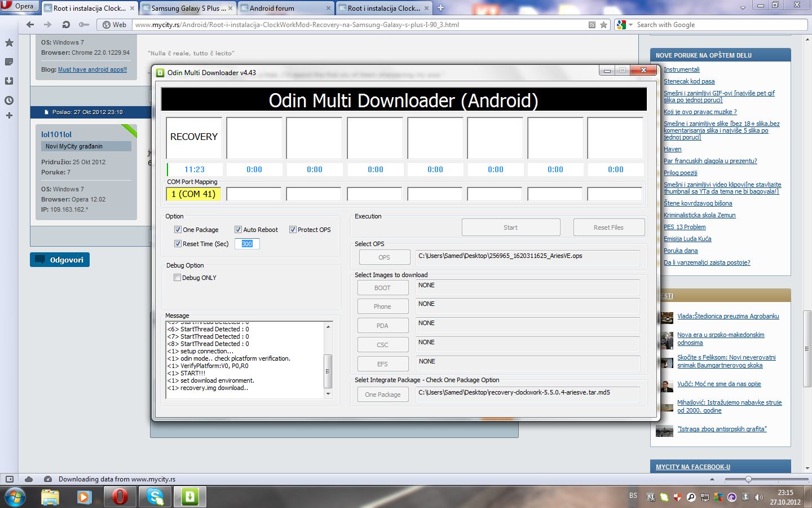812x508 pixels.
Task: Open the Opera main menu button
Action: [19, 6]
